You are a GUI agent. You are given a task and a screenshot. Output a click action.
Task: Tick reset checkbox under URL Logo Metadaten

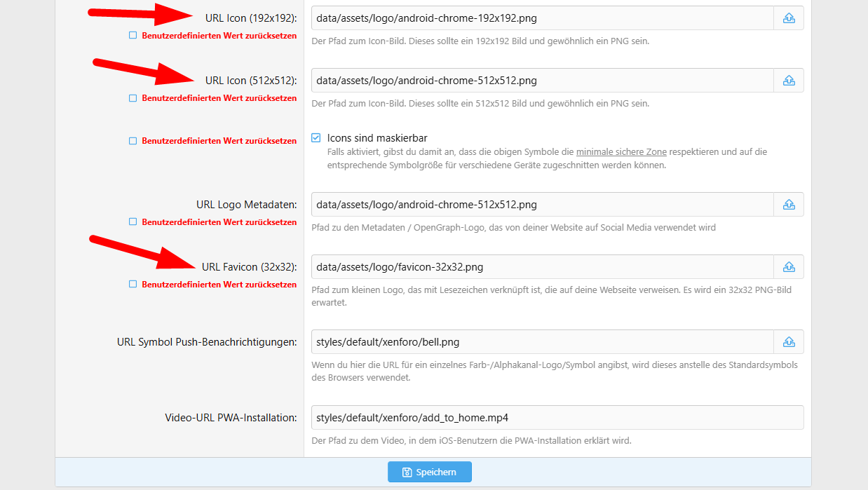(x=133, y=222)
